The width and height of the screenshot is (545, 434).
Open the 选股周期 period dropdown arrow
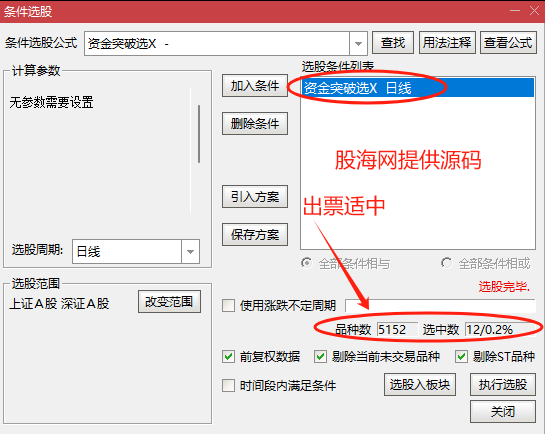click(190, 252)
